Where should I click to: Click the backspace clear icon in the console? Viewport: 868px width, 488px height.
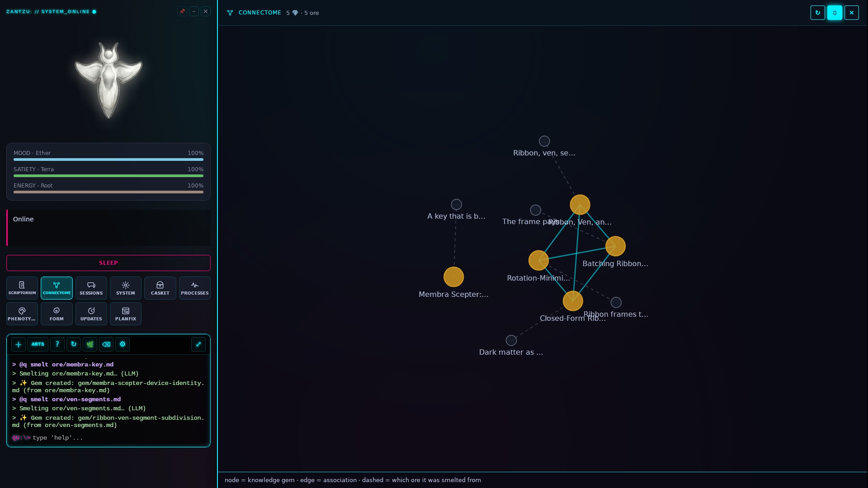pyautogui.click(x=106, y=344)
